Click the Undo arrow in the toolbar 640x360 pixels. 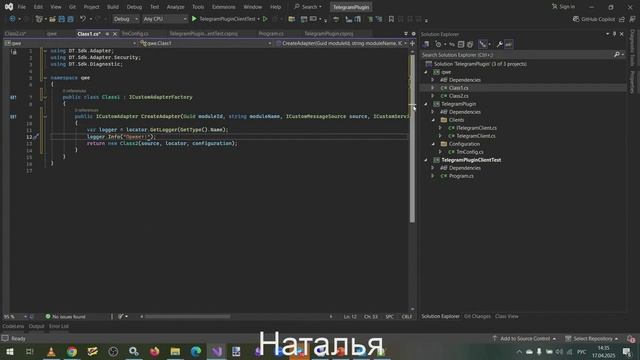pos(83,19)
